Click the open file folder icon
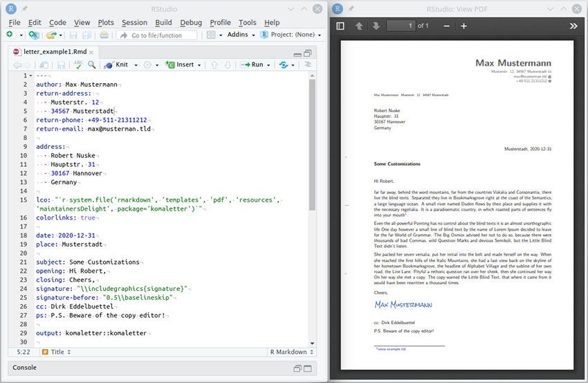This screenshot has width=588, height=383. (x=51, y=35)
